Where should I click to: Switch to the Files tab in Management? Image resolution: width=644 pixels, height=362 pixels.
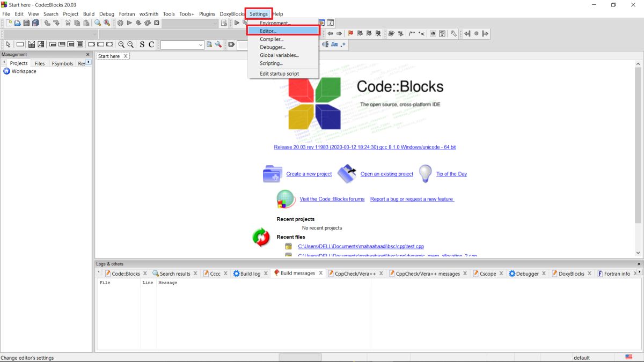(40, 63)
